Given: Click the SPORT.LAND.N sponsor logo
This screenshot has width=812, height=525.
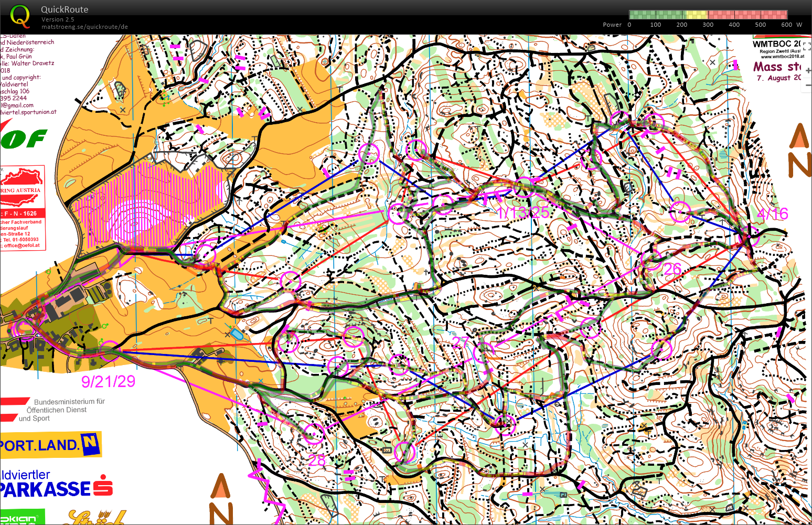Looking at the screenshot, I should point(50,445).
